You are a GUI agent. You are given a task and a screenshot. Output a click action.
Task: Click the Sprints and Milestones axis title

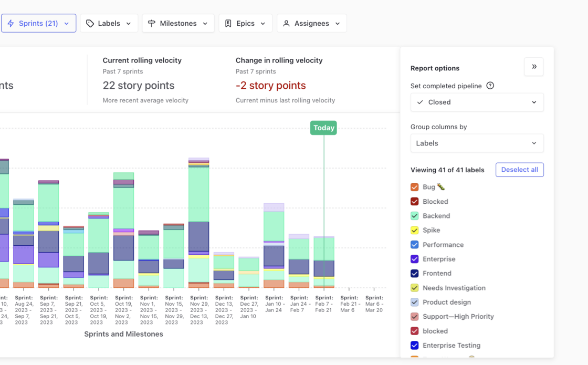click(x=123, y=334)
